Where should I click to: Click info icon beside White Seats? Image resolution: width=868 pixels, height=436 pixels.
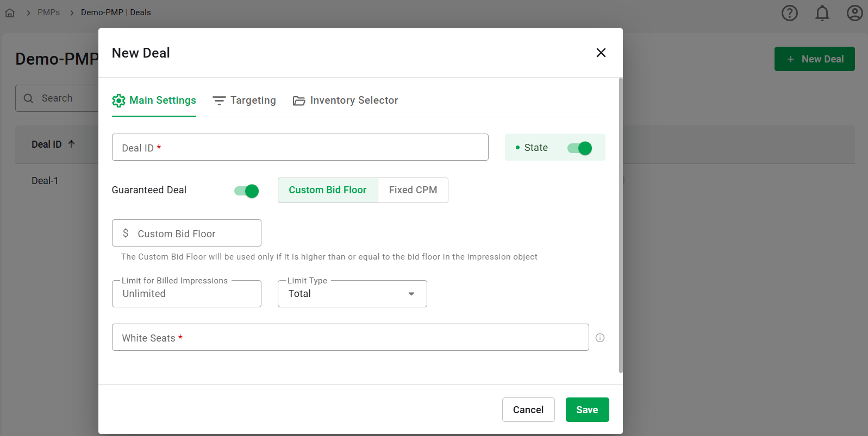pos(600,338)
